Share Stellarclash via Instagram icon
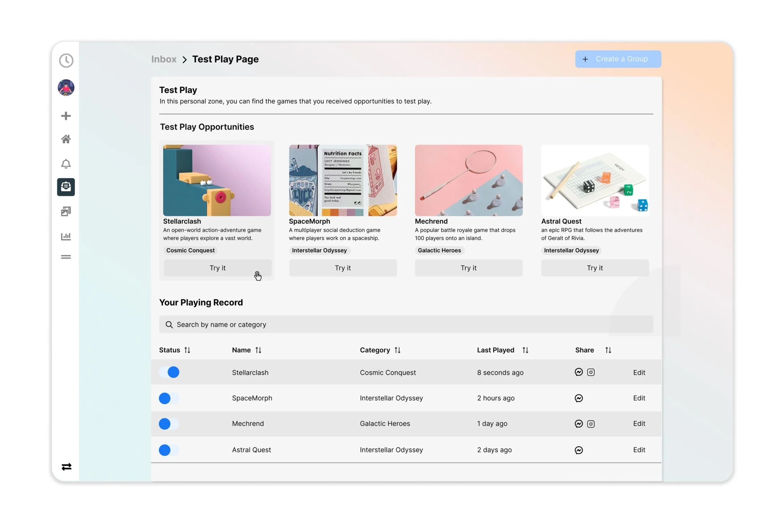This screenshot has height=532, width=782. click(590, 372)
